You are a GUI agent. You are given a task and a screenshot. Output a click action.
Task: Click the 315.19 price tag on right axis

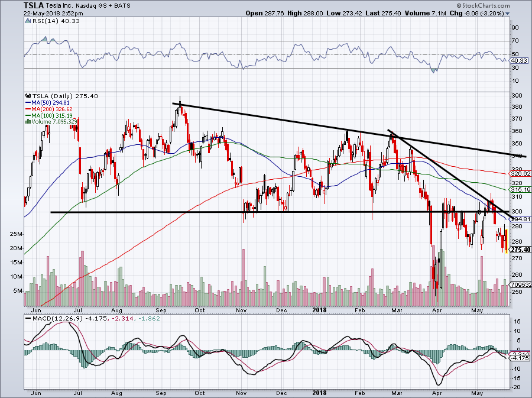(x=520, y=190)
